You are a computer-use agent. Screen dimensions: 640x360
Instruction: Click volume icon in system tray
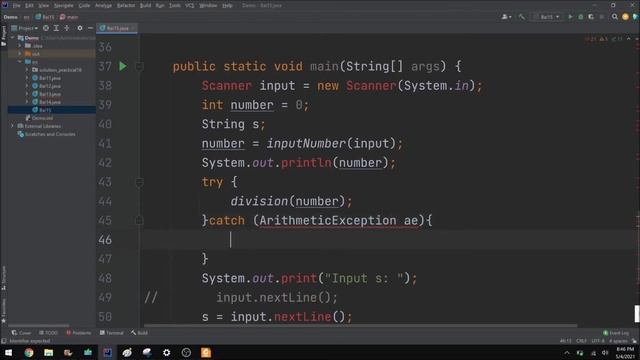(605, 353)
